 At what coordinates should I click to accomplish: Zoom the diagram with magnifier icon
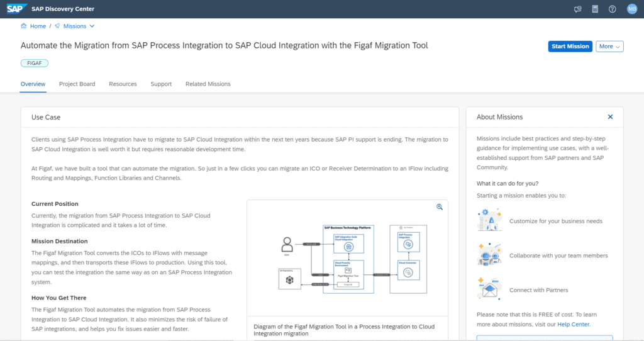pyautogui.click(x=440, y=206)
